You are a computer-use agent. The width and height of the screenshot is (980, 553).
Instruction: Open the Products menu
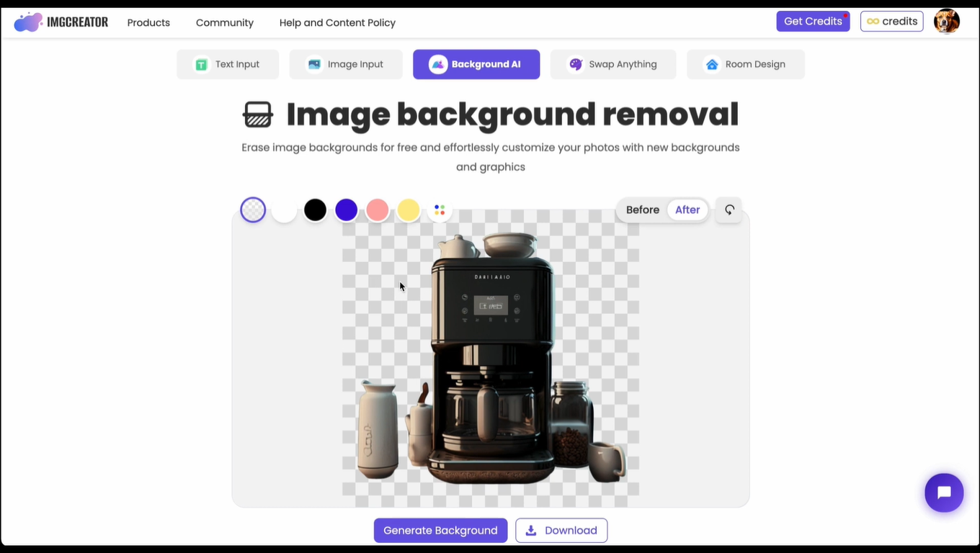[148, 22]
